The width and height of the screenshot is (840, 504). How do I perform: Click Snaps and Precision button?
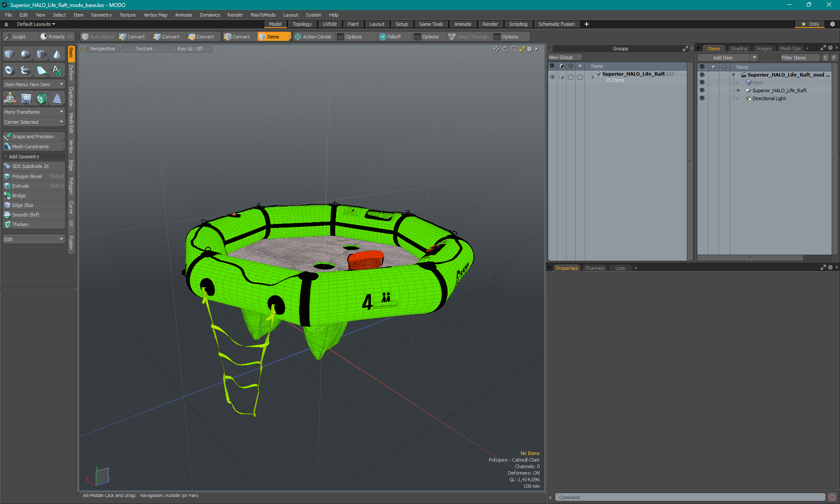point(34,136)
